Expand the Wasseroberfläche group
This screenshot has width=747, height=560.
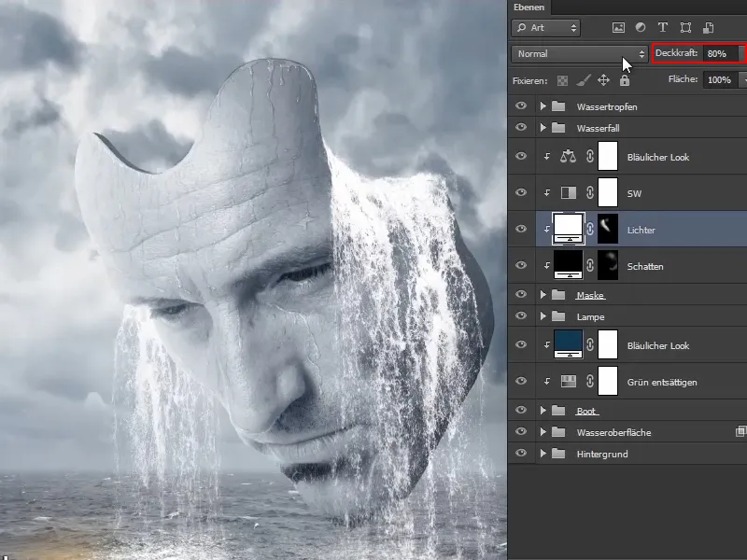click(543, 432)
